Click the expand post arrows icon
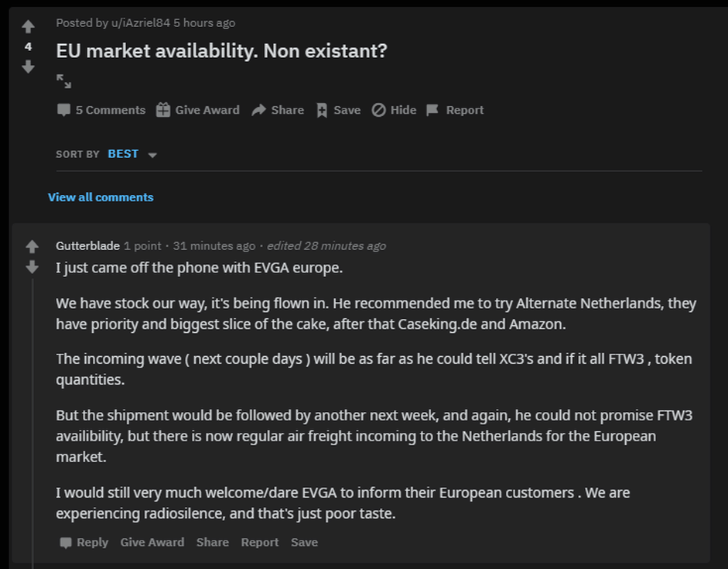 pos(63,81)
